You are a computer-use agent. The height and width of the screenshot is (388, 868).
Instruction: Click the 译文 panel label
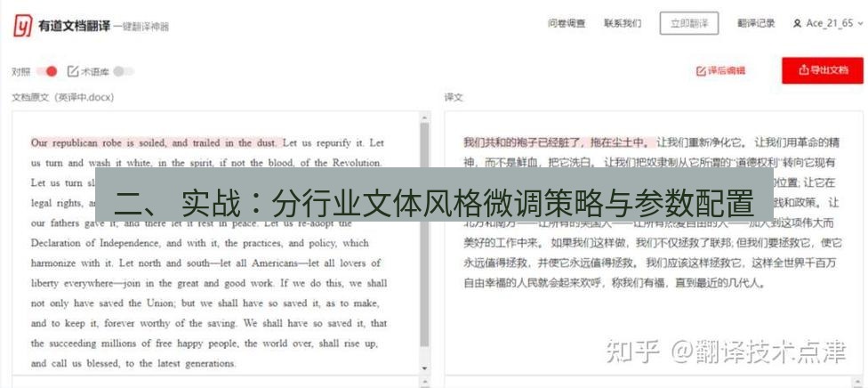point(454,98)
